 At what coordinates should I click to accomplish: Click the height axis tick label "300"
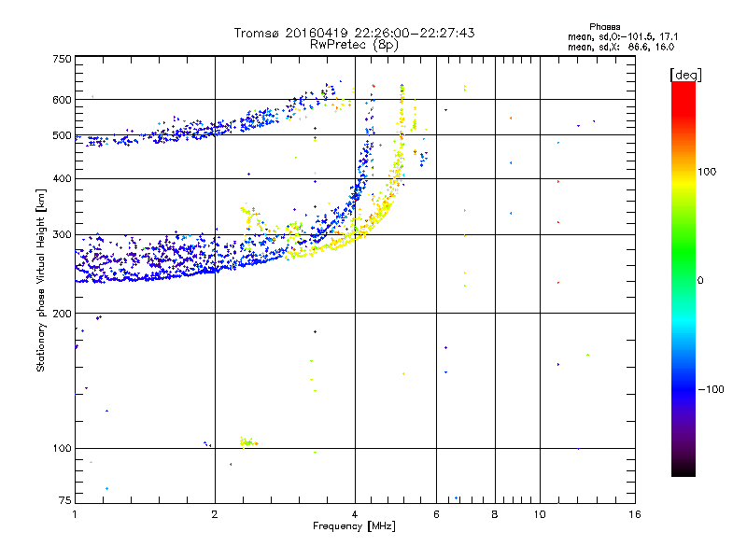62,235
